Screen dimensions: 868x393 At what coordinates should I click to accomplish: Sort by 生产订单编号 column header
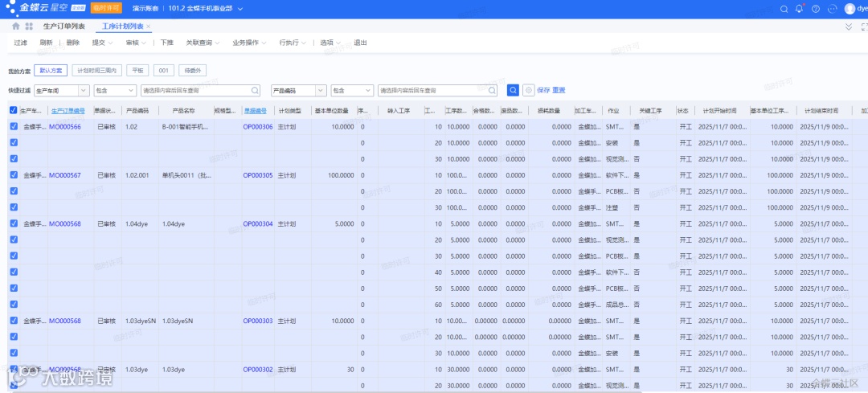[68, 111]
